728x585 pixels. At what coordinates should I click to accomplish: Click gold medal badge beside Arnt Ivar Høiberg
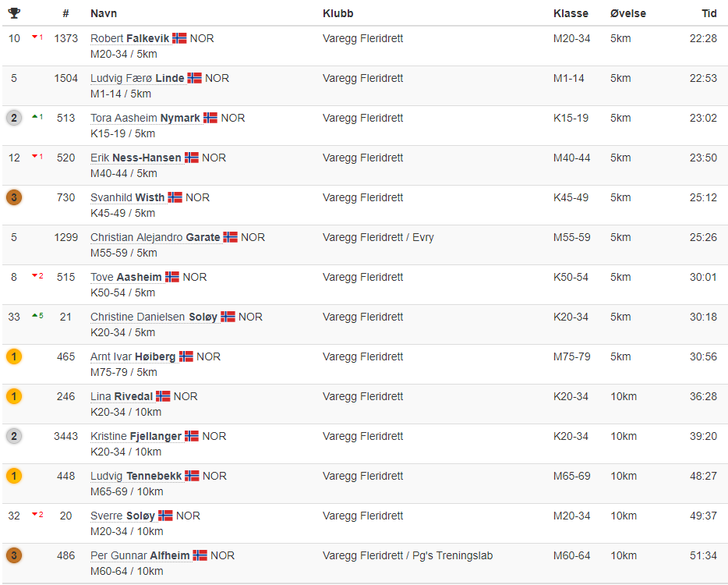14,356
